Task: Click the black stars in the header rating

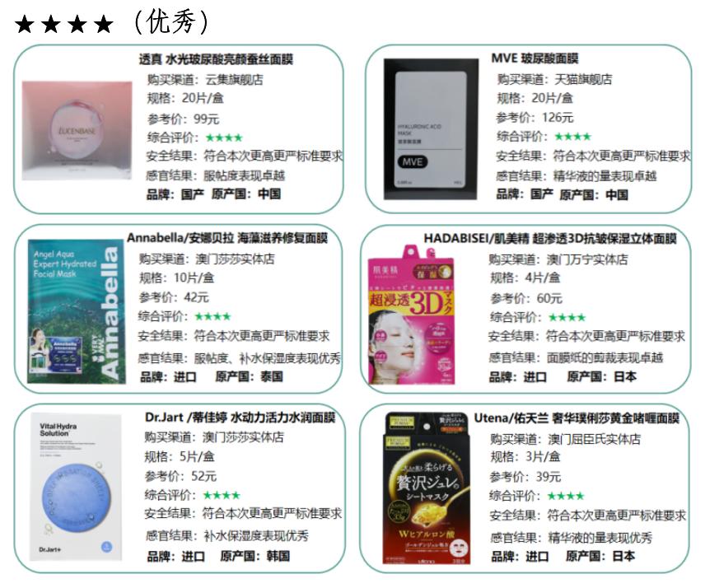Action: (x=64, y=24)
